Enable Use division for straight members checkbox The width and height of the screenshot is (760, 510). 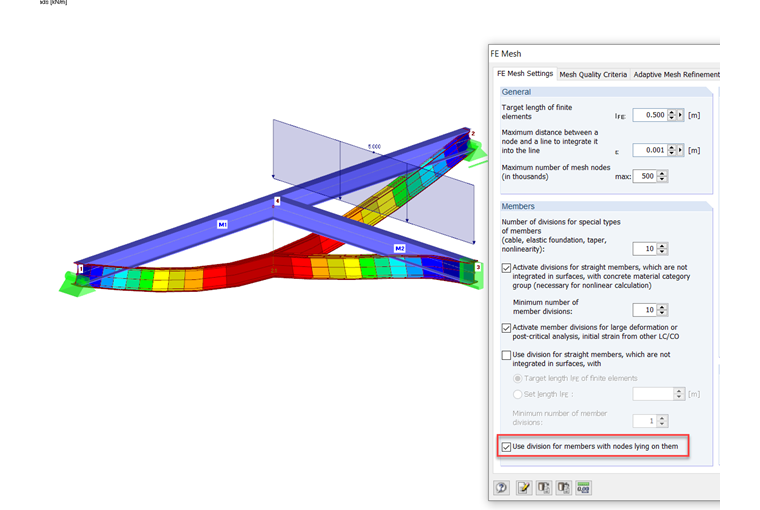coord(507,355)
